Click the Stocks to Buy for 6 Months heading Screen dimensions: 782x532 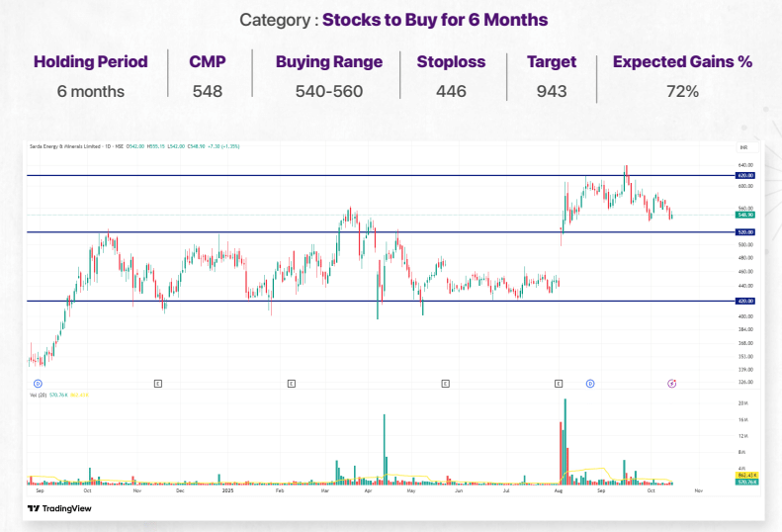pos(435,19)
